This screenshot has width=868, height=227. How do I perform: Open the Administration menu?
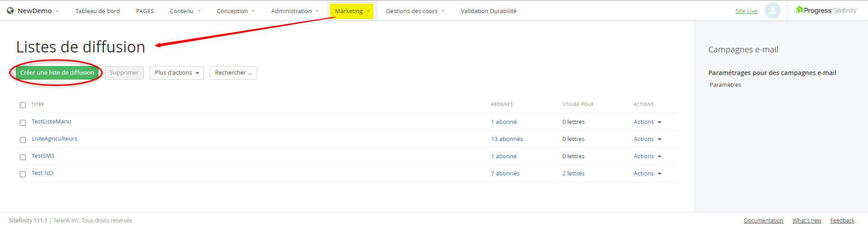click(294, 11)
